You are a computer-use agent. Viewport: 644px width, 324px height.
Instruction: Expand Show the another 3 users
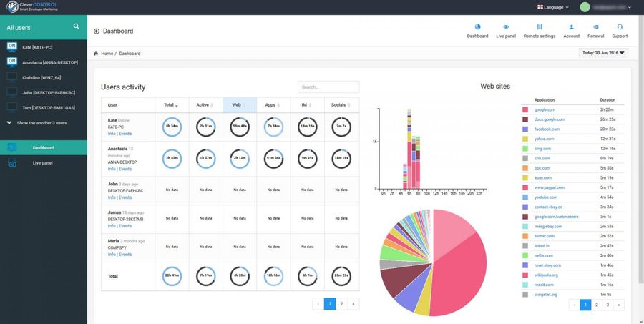[x=37, y=123]
